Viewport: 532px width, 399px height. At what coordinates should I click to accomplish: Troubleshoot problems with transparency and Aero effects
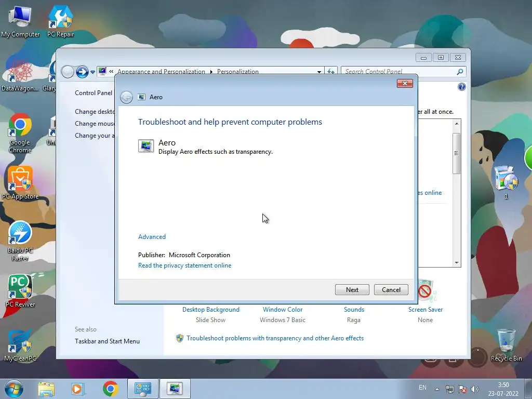[x=275, y=338]
